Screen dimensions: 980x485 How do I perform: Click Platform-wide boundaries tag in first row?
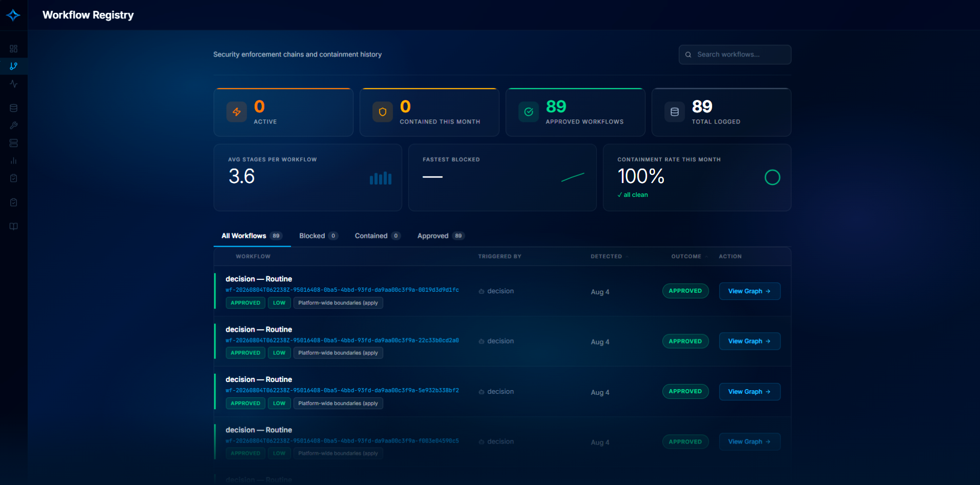pos(338,303)
